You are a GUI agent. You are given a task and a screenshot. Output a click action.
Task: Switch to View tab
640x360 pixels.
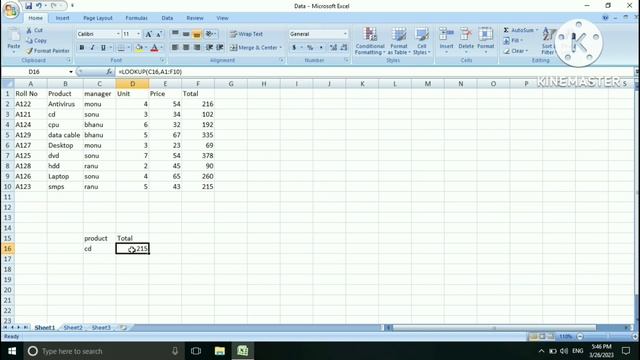[222, 18]
